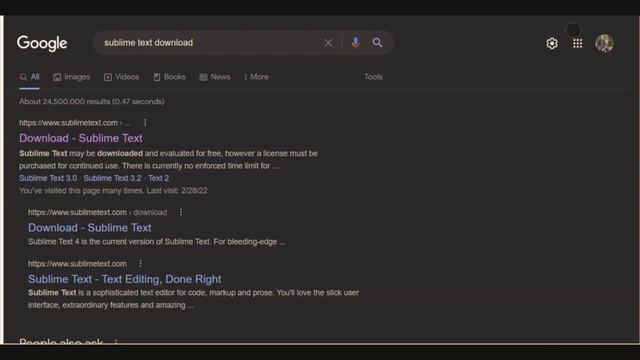The image size is (640, 360).
Task: Open the Text 2 sitelink
Action: (x=158, y=178)
